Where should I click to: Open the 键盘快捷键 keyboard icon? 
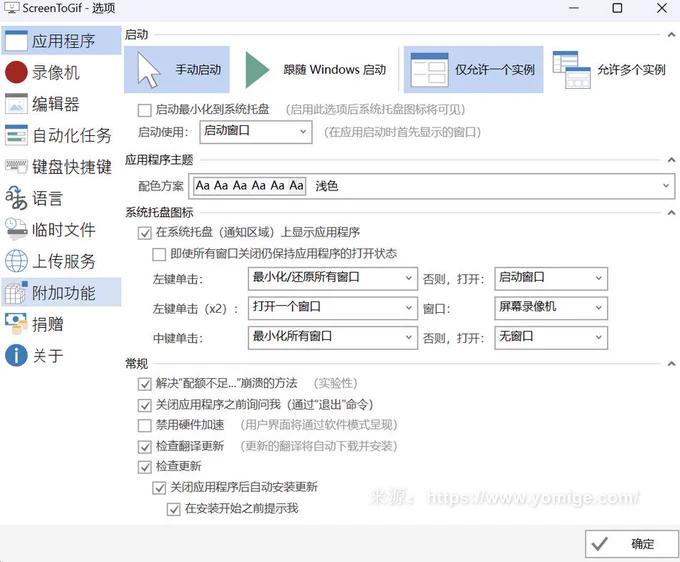[16, 166]
